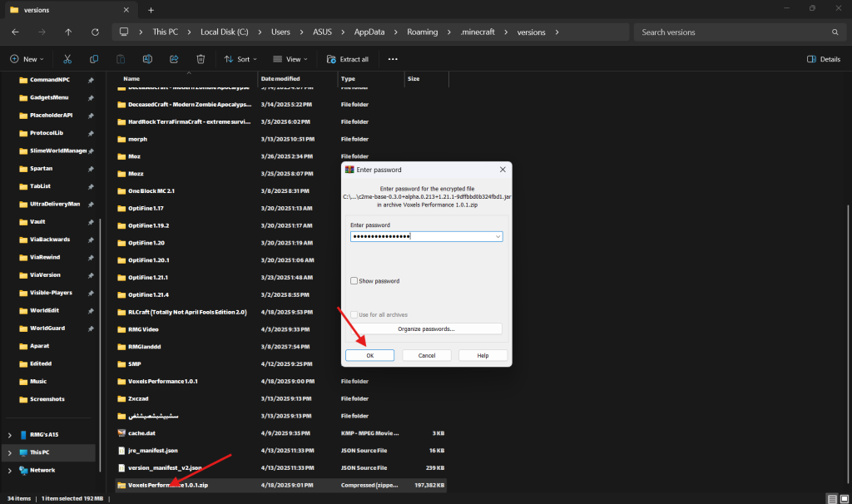Open a new tab next to versions
Viewport: 852px width, 504px height.
coord(151,10)
